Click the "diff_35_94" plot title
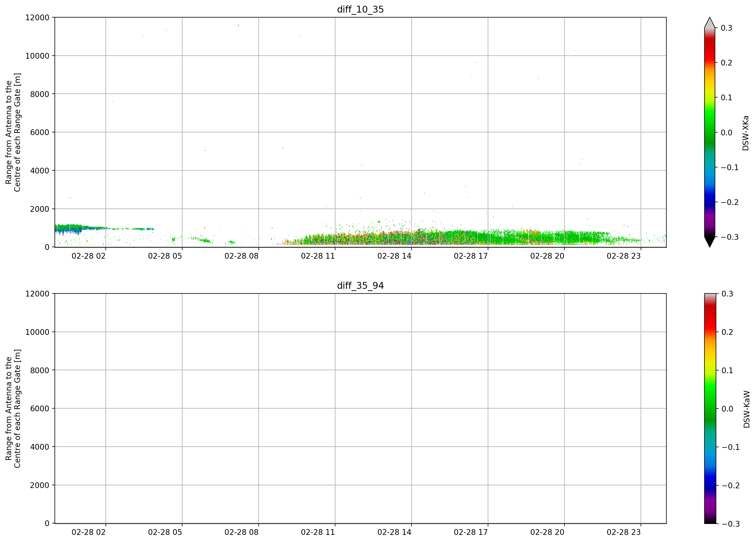The width and height of the screenshot is (756, 542). tap(360, 286)
